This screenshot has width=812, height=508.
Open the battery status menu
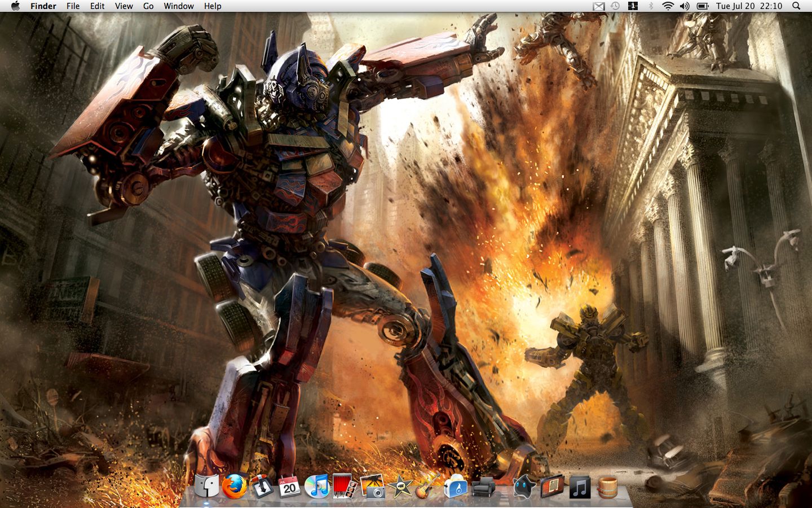pos(703,6)
